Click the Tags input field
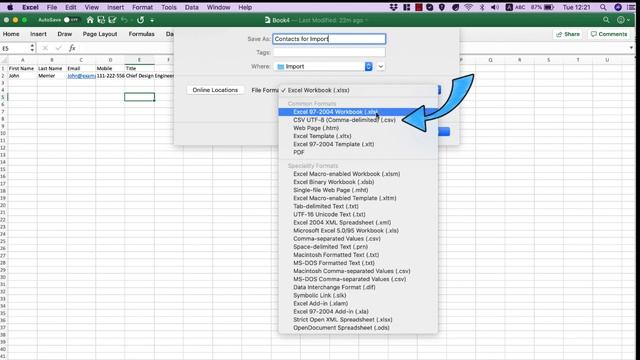 [x=329, y=52]
